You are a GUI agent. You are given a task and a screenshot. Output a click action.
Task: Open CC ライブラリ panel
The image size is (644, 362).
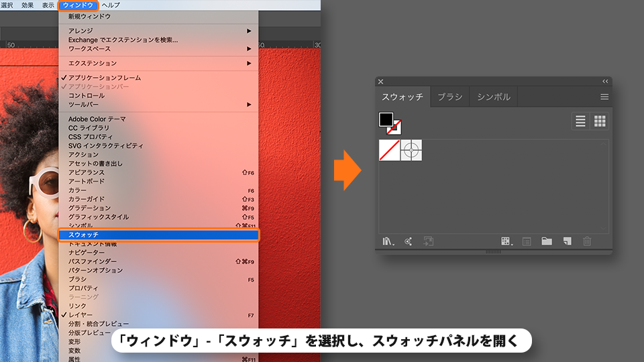pyautogui.click(x=158, y=128)
